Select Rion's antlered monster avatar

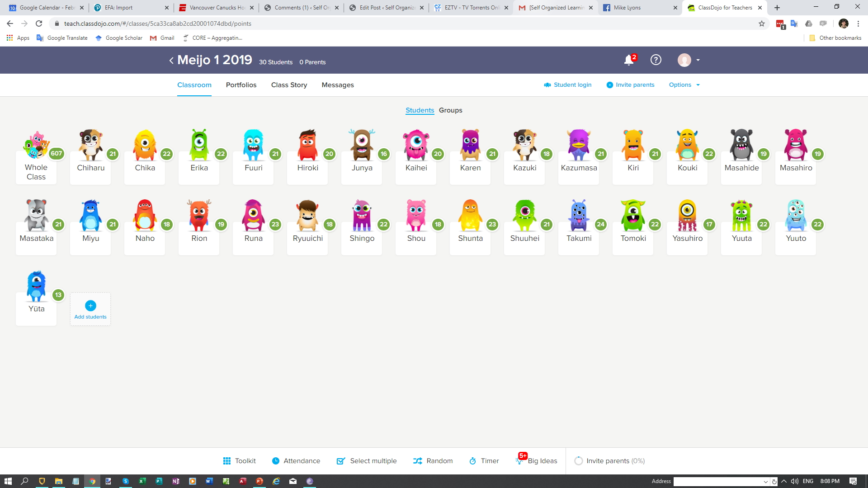click(x=199, y=216)
